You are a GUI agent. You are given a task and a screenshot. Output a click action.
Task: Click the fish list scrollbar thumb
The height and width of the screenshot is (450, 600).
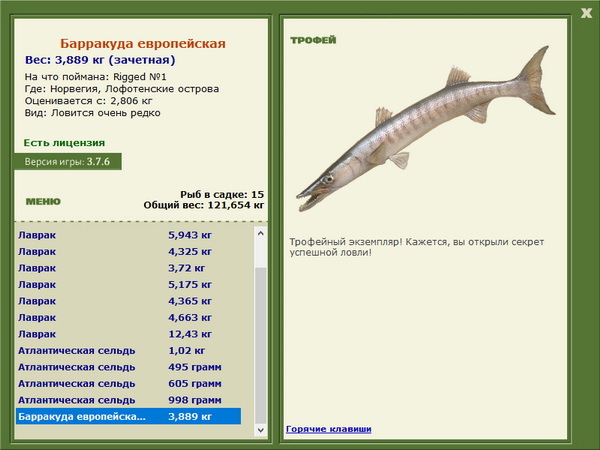point(261,346)
